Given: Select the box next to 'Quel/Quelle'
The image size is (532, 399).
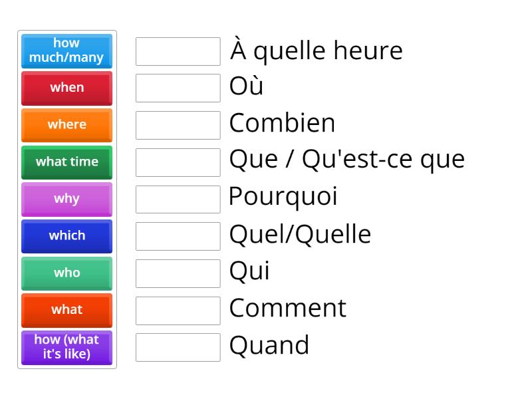Looking at the screenshot, I should [177, 235].
